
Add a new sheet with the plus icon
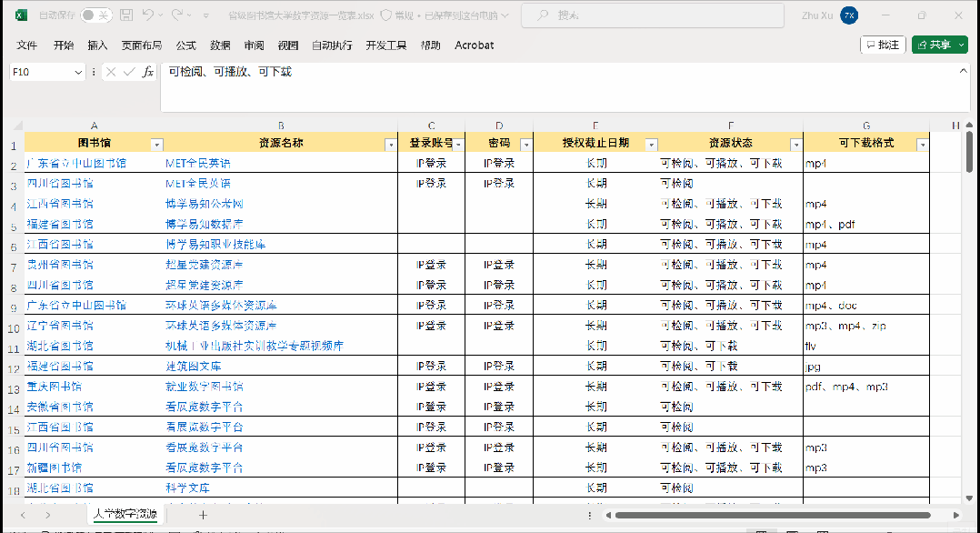click(203, 515)
